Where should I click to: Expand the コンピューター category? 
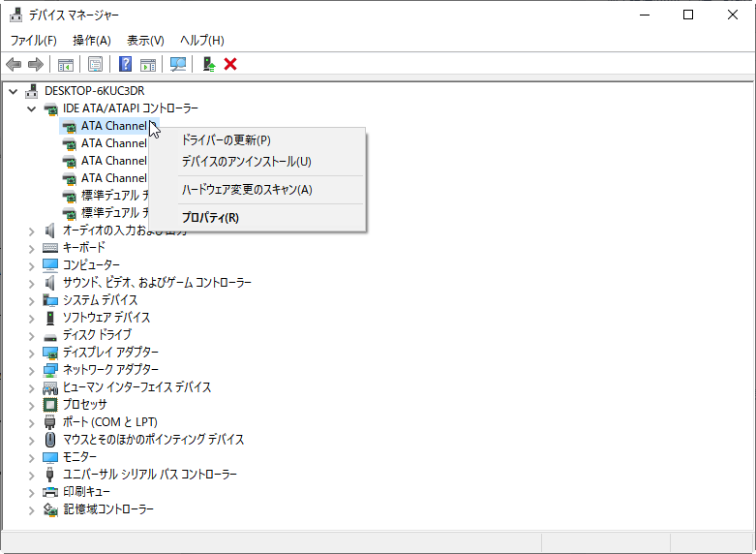32,266
